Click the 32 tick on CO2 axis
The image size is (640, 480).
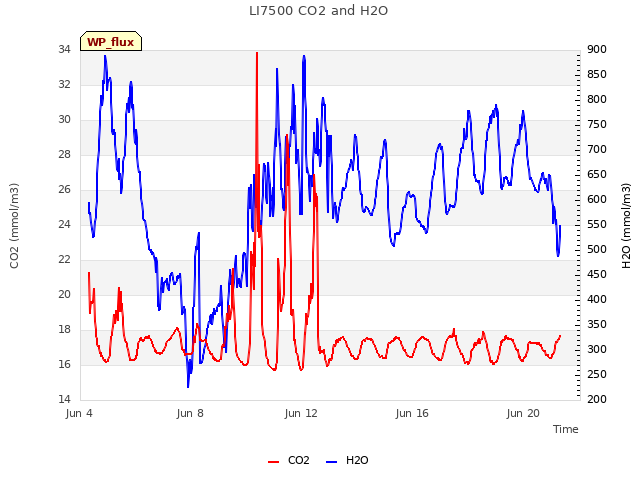[64, 84]
